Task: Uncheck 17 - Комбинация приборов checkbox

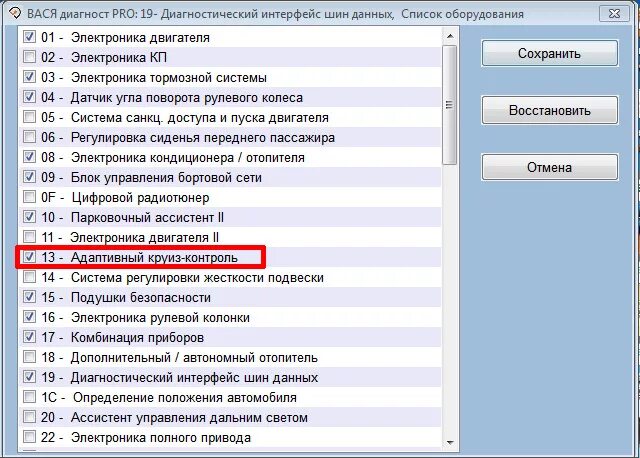Action: click(29, 336)
